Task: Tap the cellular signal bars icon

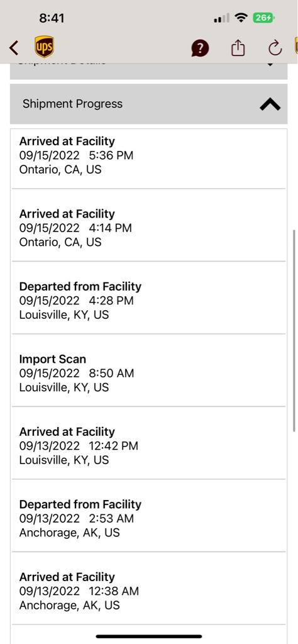Action: point(222,18)
